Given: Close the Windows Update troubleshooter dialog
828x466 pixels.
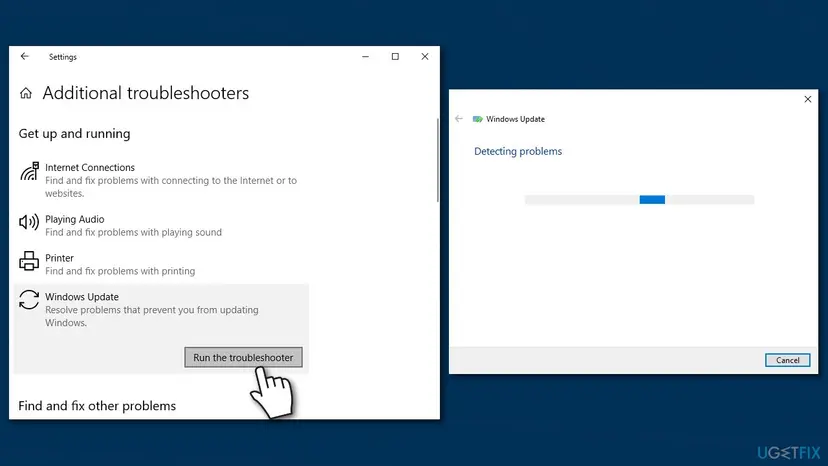Looking at the screenshot, I should pos(807,99).
